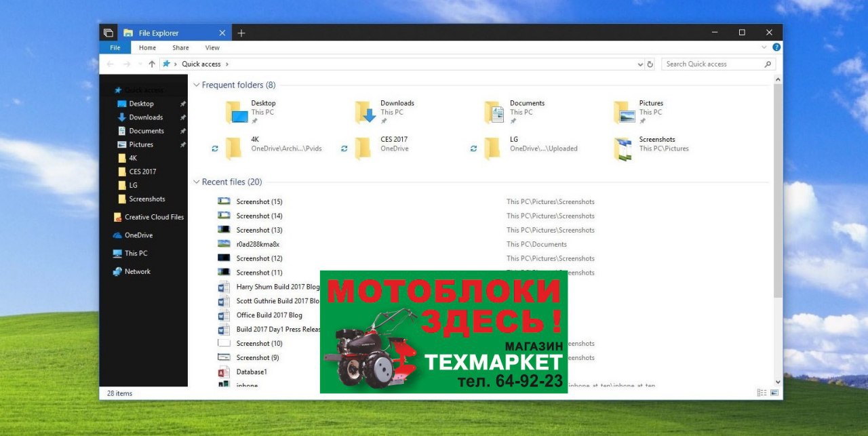Open the Screenshots folder in Frequent folders
Viewport: 868px width, 436px height.
coord(651,148)
